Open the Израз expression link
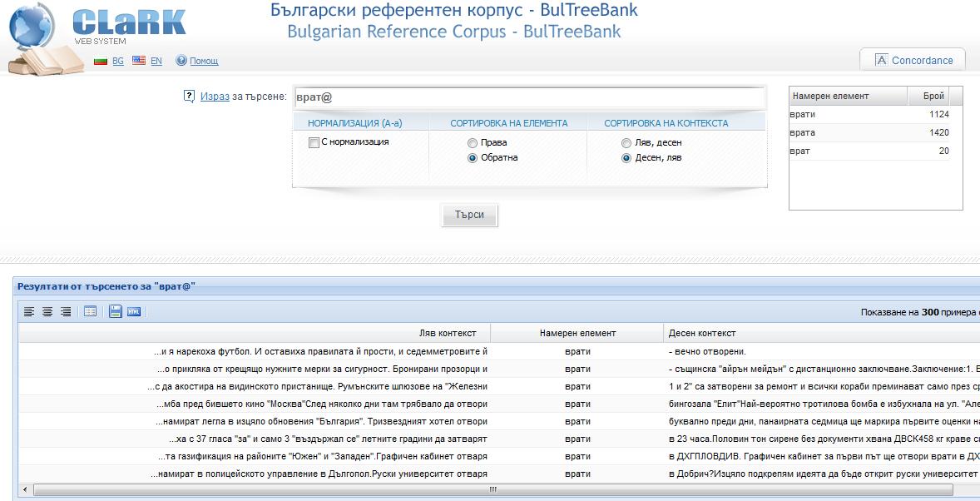980x501 pixels. coord(215,97)
